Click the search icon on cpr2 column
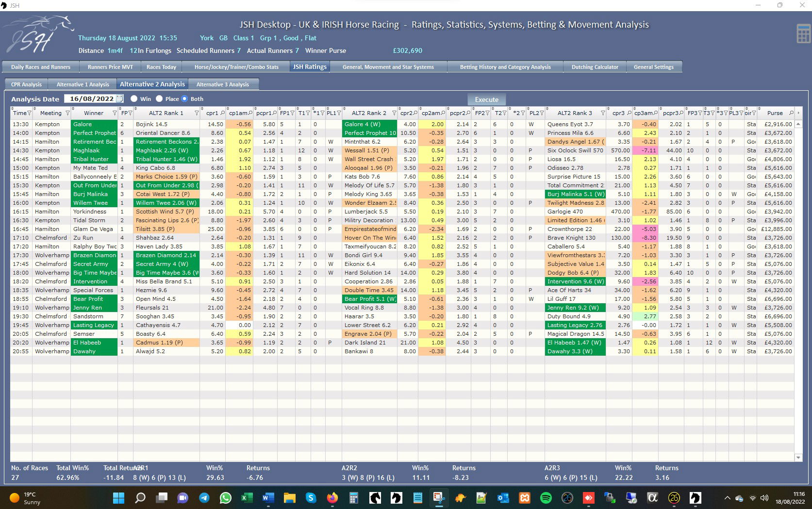 click(415, 113)
